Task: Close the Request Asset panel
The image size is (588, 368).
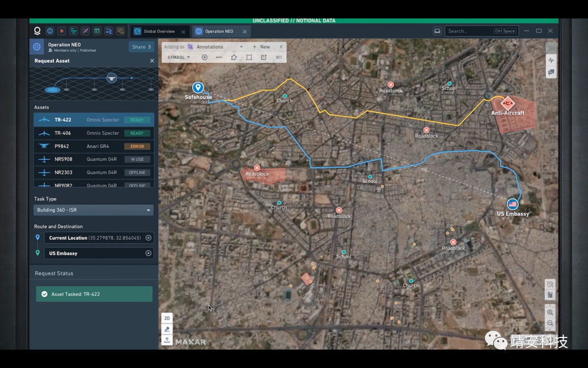Action: click(x=152, y=61)
